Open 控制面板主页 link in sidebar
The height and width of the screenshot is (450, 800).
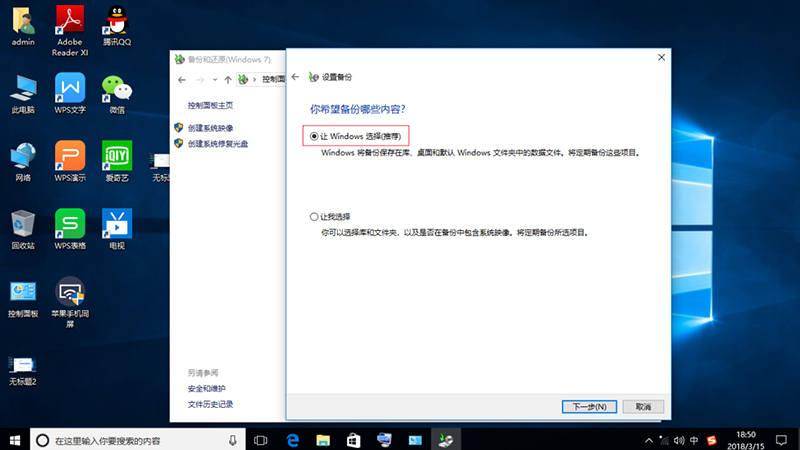[x=210, y=106]
